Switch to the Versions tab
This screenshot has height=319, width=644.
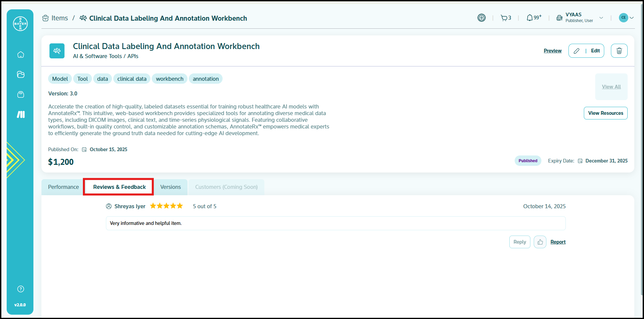pos(170,187)
